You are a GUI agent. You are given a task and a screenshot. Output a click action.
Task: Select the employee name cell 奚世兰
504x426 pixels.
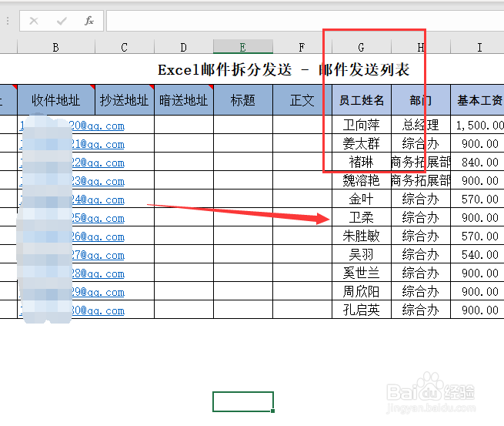[x=362, y=273]
